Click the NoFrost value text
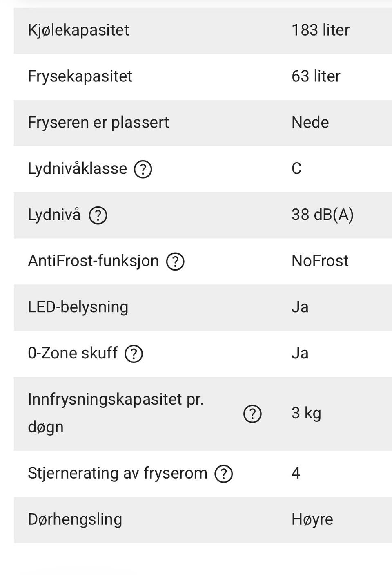The width and height of the screenshot is (392, 575). (x=320, y=261)
